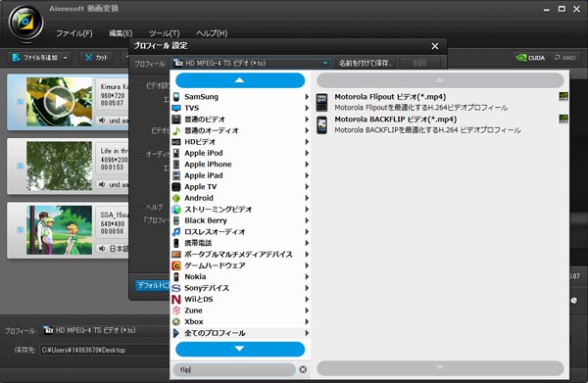Open the ファイル(F) menu

tap(74, 33)
